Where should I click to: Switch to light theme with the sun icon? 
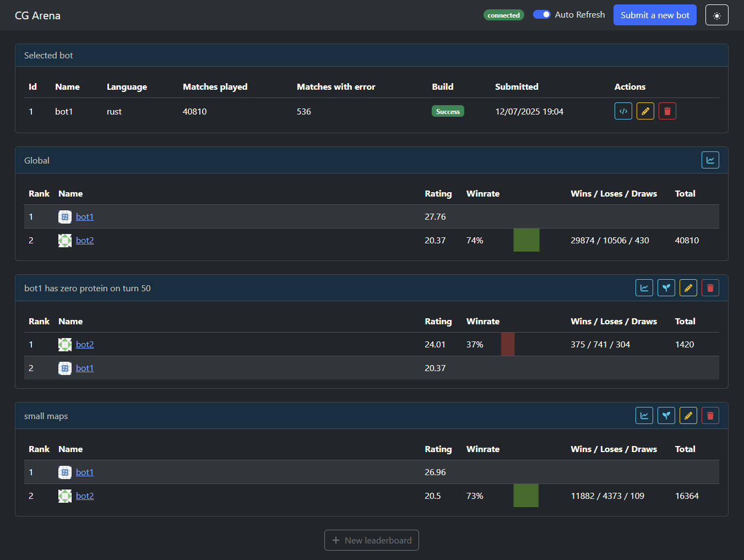716,15
